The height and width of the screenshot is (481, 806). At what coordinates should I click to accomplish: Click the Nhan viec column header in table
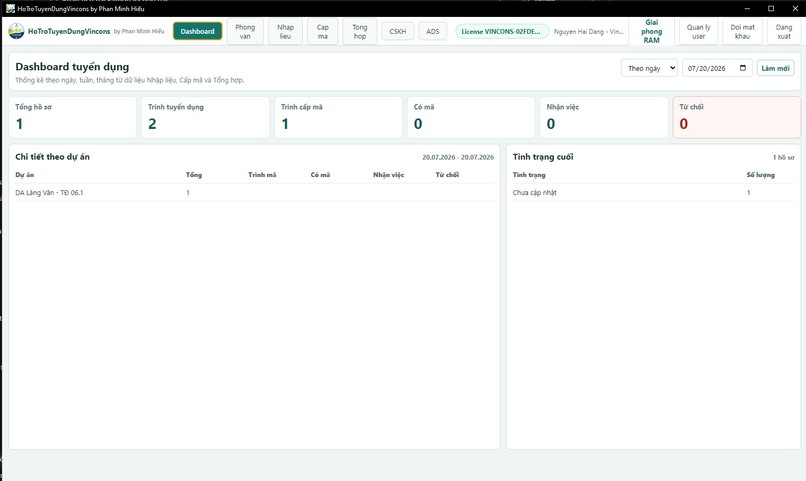(389, 175)
